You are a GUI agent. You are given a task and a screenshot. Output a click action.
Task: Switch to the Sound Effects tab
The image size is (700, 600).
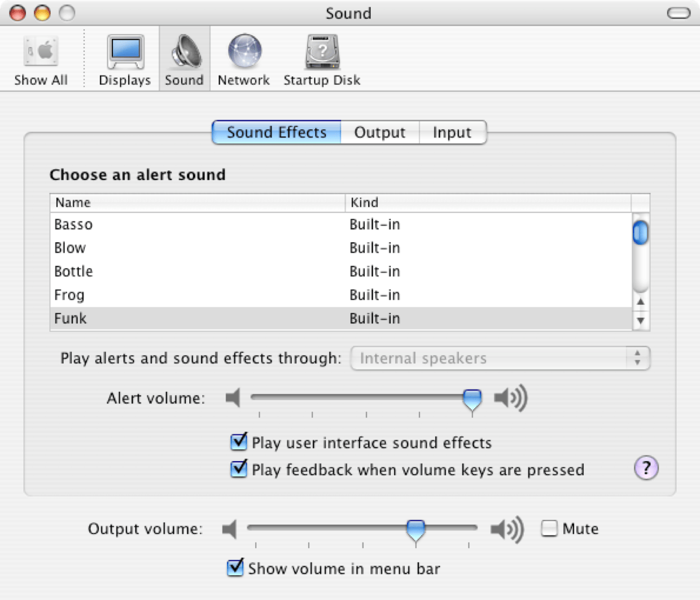click(x=277, y=132)
